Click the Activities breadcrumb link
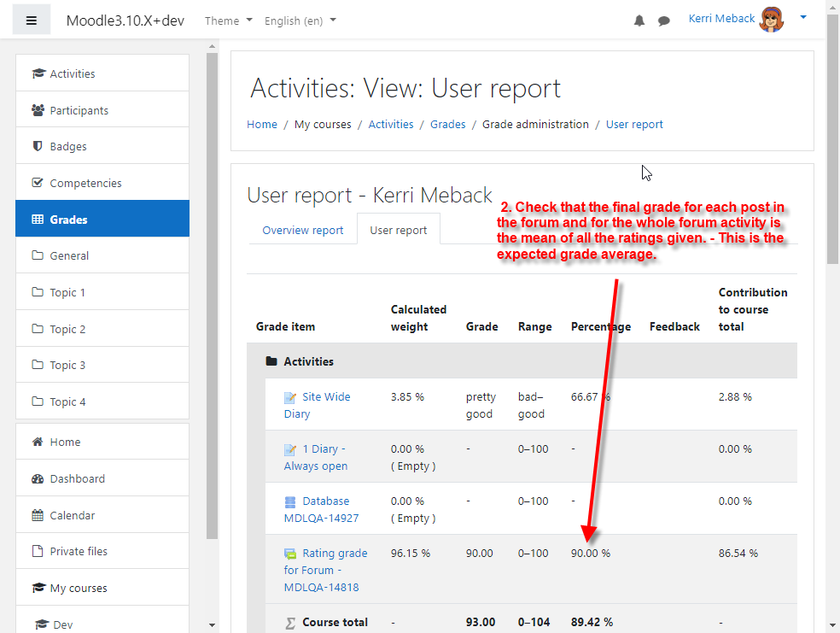This screenshot has width=840, height=633. (390, 125)
